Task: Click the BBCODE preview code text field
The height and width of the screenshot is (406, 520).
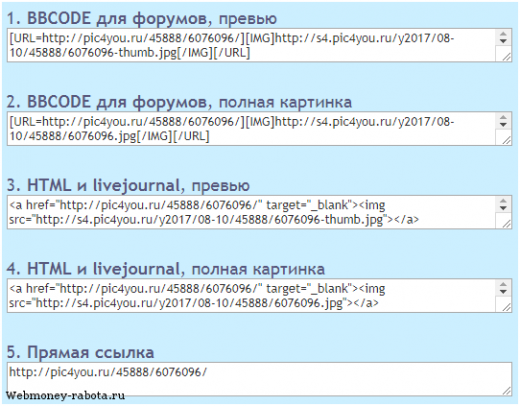Action: coord(259,45)
